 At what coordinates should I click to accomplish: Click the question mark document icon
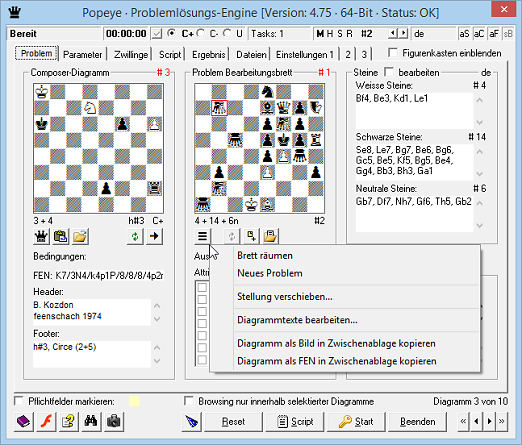click(69, 422)
